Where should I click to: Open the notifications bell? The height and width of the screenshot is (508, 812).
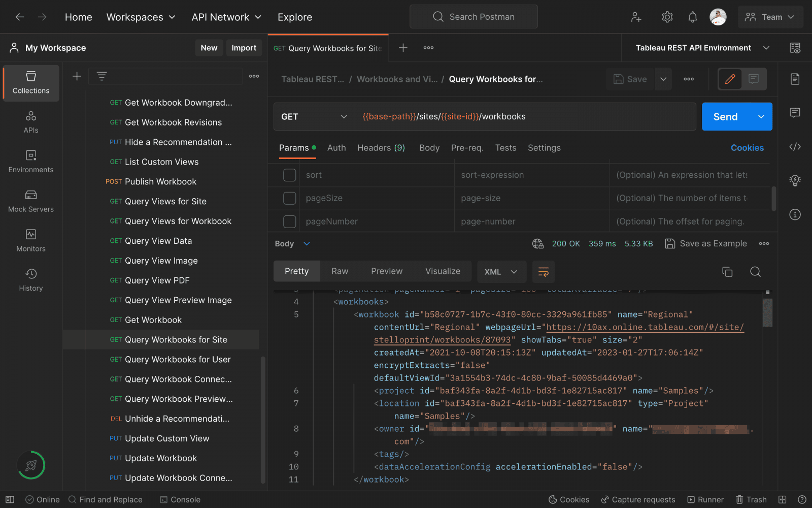pos(692,17)
